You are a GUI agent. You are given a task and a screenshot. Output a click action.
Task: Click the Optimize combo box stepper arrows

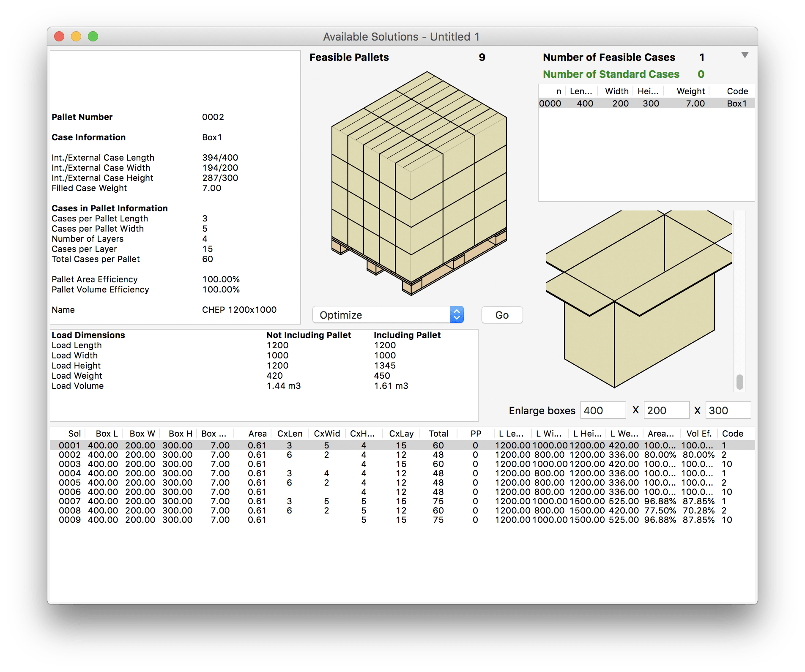(456, 315)
